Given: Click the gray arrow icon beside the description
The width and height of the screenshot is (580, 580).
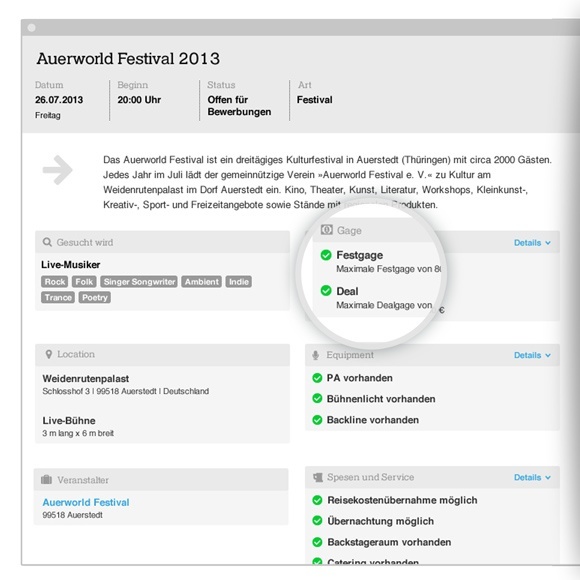Looking at the screenshot, I should (58, 170).
